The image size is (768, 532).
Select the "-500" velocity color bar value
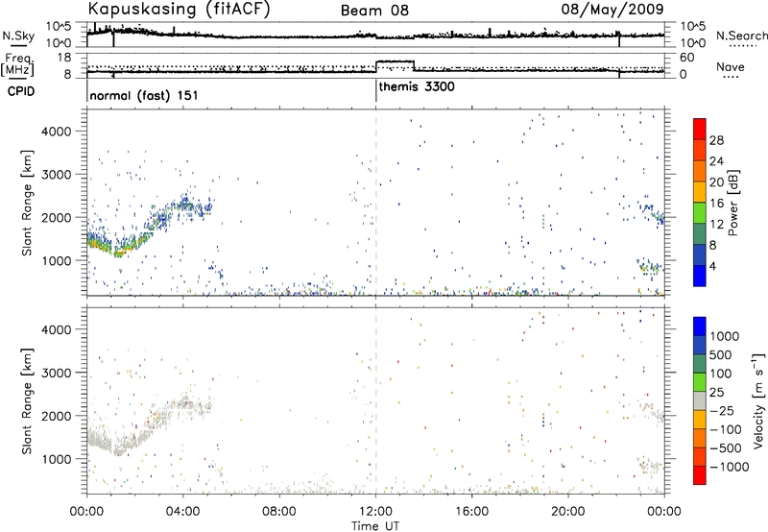(x=726, y=447)
